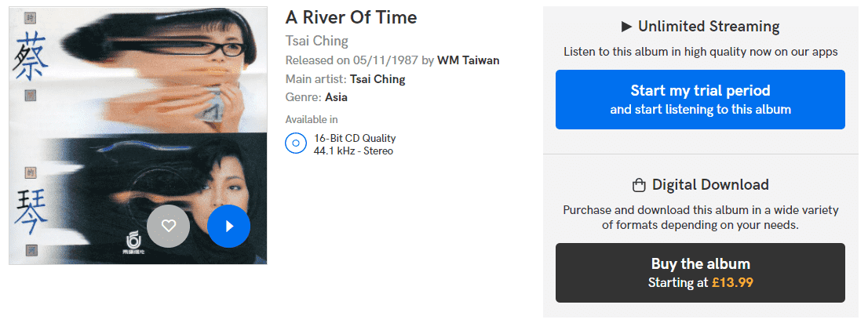Viewport: 868px width, 323px height.
Task: Click the Digital Download heading
Action: tap(710, 185)
